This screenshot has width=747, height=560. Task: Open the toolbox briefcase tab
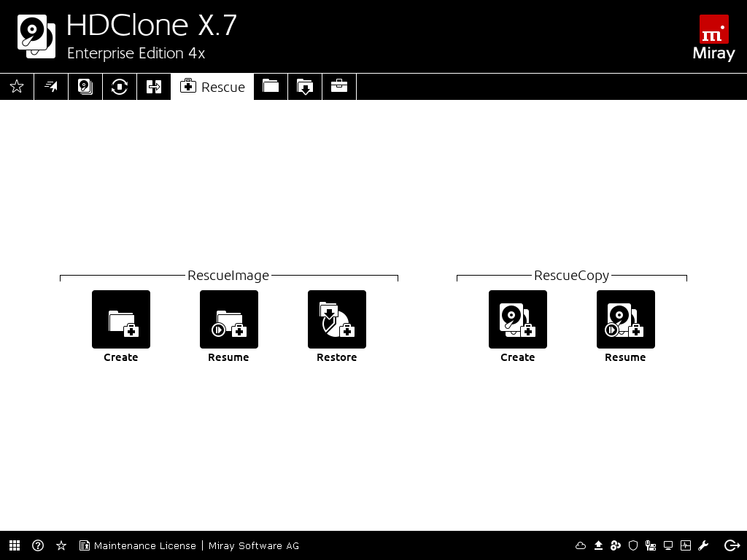(x=339, y=87)
